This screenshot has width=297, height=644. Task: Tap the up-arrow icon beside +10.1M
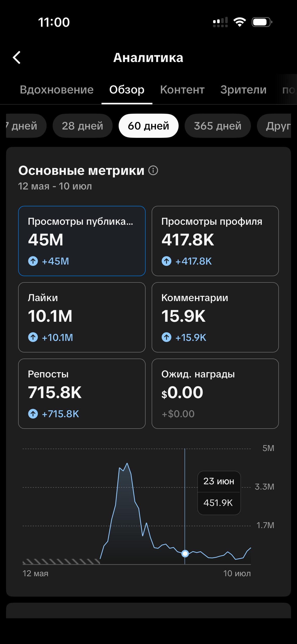click(33, 337)
